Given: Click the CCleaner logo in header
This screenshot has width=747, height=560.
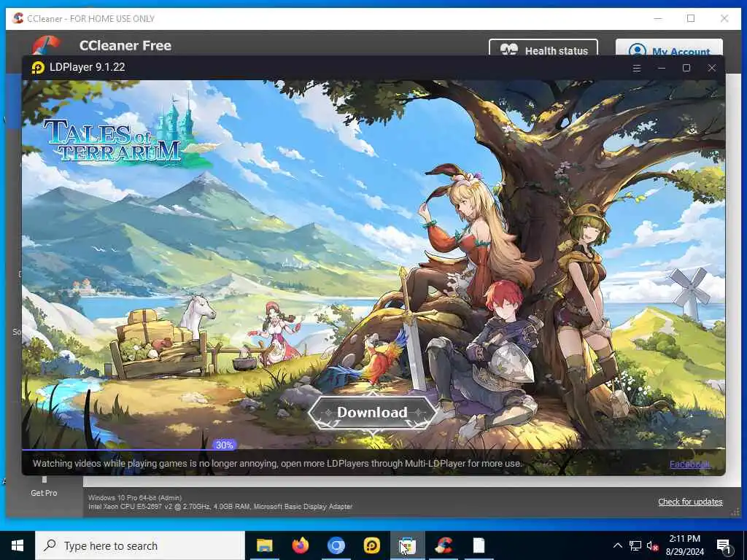Looking at the screenshot, I should tap(46, 45).
